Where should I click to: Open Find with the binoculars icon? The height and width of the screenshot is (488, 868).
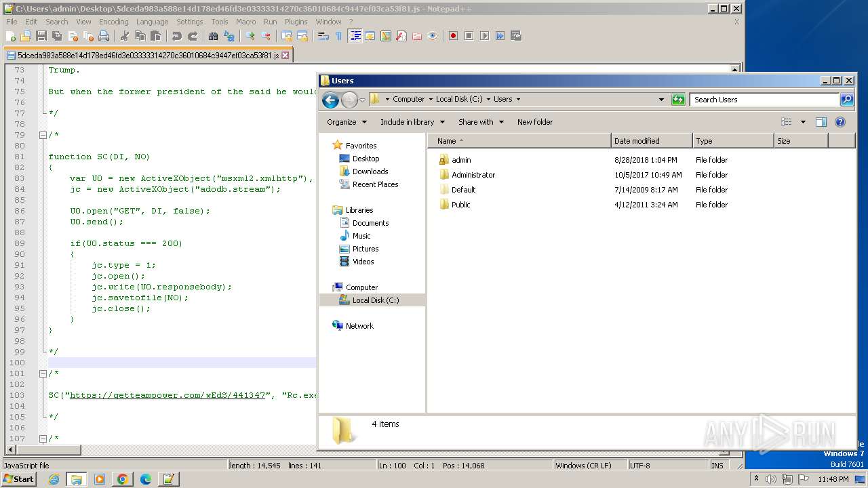tap(214, 36)
